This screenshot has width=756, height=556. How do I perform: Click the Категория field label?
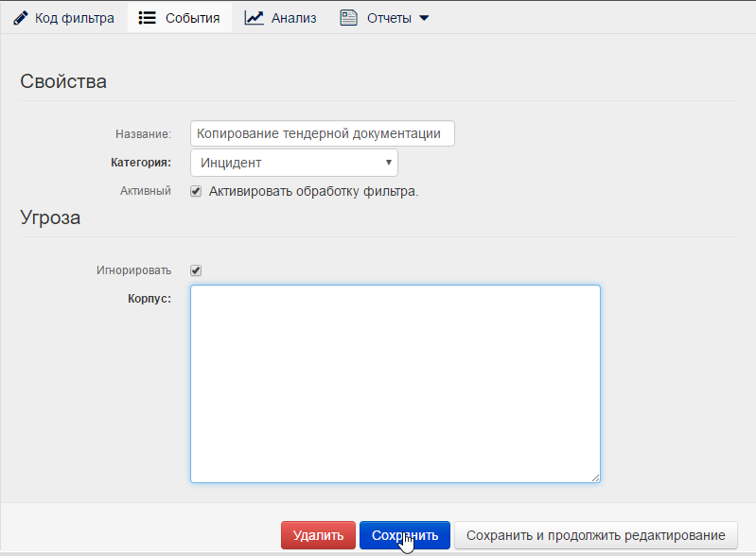click(x=141, y=163)
